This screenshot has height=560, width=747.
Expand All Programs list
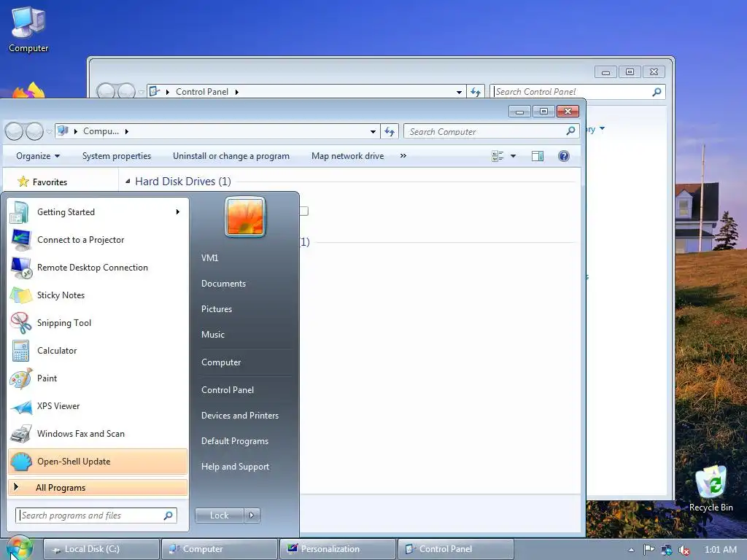(x=98, y=487)
